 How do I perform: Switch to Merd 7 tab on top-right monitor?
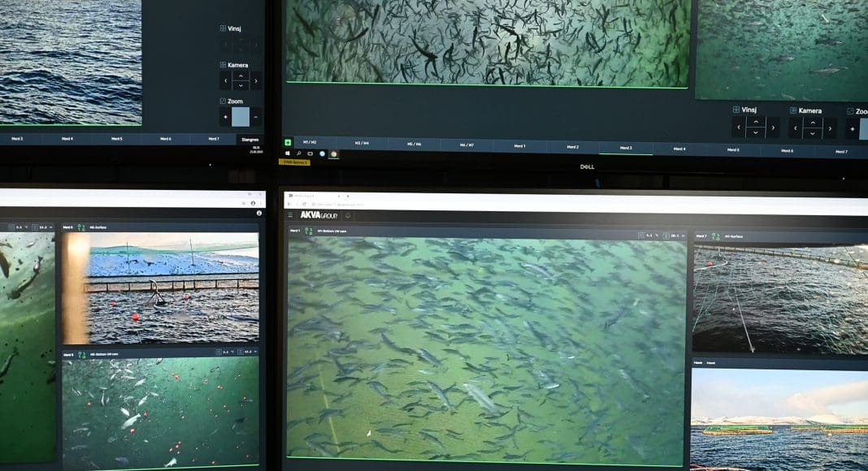pos(841,152)
